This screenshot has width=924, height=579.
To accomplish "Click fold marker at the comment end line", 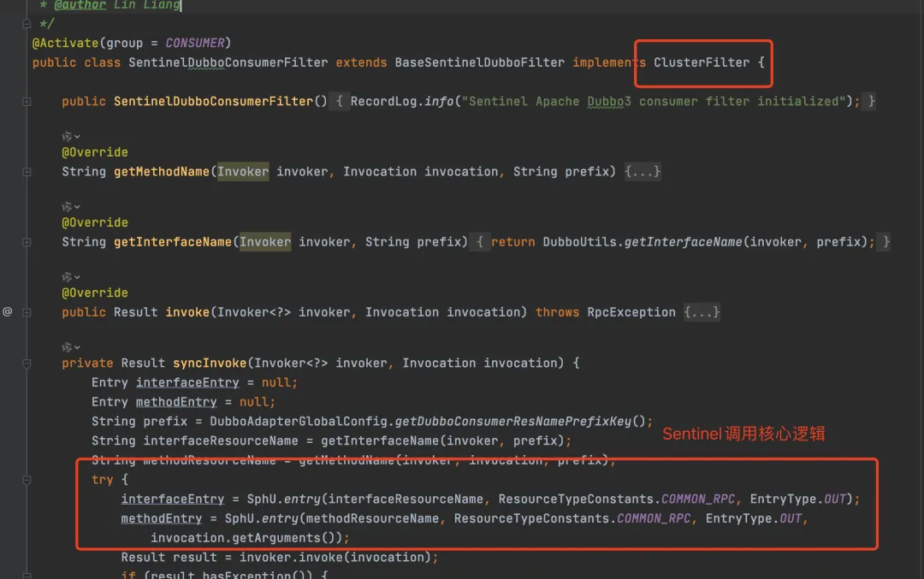I will pyautogui.click(x=27, y=24).
